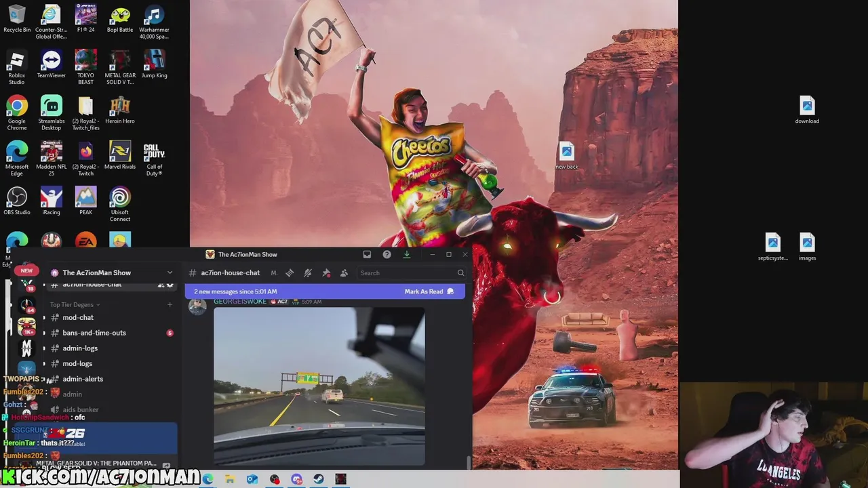Open Steam from the taskbar
Screen dimensions: 868x488
[x=319, y=479]
